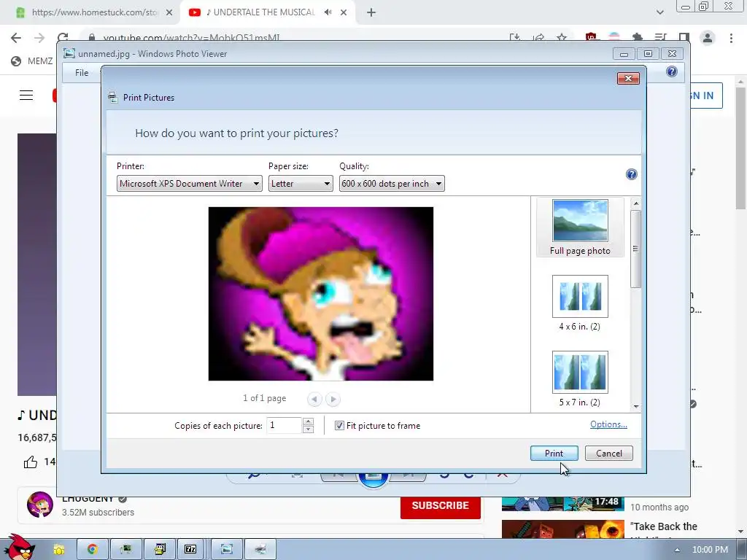Open the YouTube hamburger guide menu
Screen dimensions: 747x560
point(26,96)
